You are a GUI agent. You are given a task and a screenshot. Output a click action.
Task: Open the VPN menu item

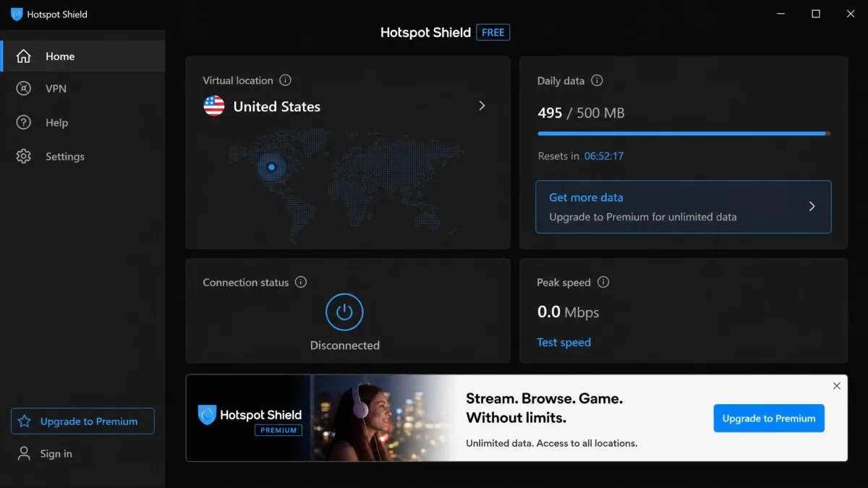click(83, 88)
